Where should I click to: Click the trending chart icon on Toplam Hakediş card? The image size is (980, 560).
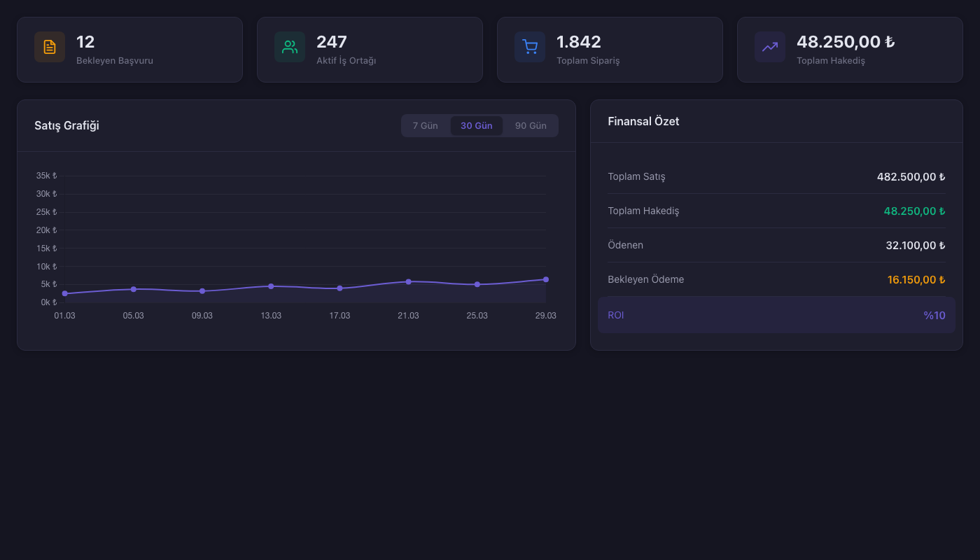769,47
